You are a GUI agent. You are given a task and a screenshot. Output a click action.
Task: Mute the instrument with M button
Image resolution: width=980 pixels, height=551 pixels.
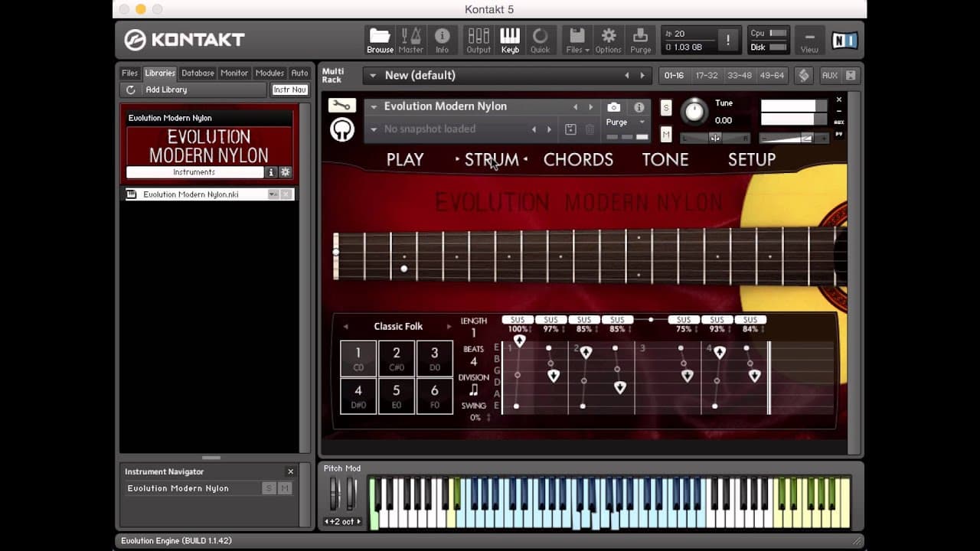pyautogui.click(x=666, y=135)
